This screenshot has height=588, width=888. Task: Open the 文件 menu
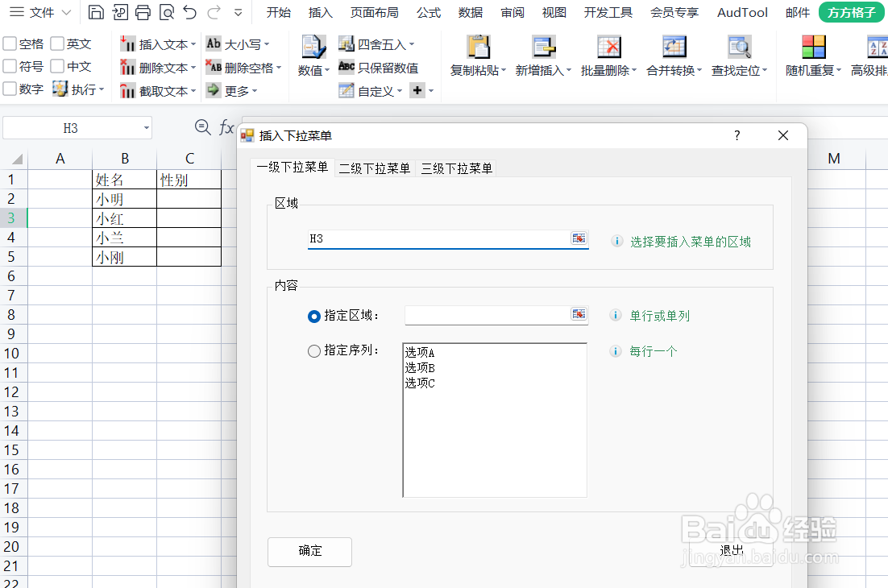(41, 12)
